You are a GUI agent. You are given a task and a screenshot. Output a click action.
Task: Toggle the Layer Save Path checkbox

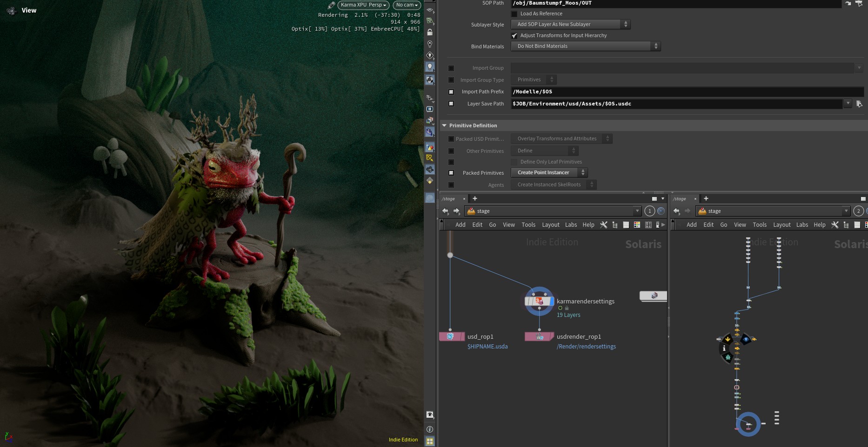[451, 104]
